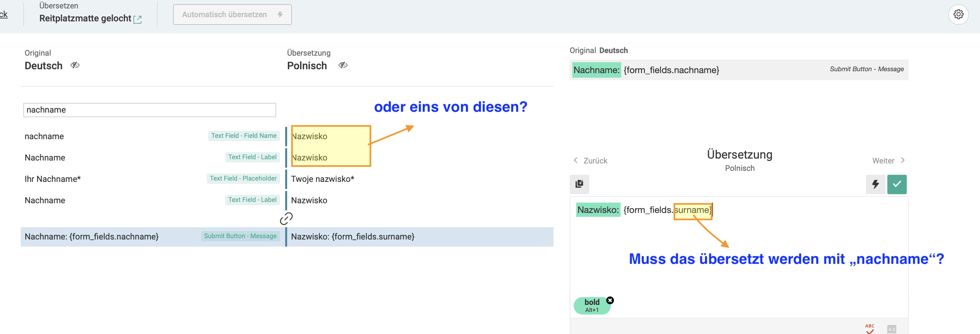980x334 pixels.
Task: Click the lightning auto-translate icon in editor
Action: [x=875, y=184]
